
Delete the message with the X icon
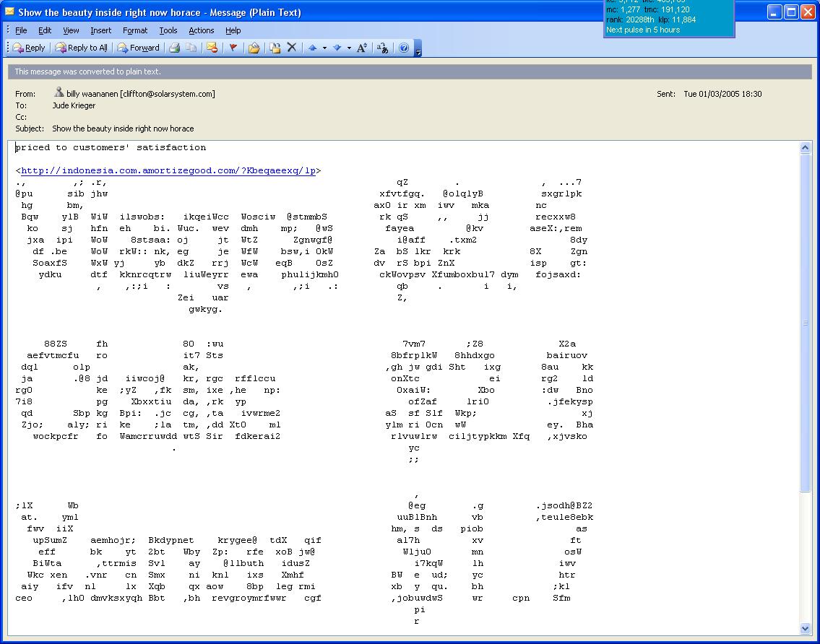pos(292,48)
